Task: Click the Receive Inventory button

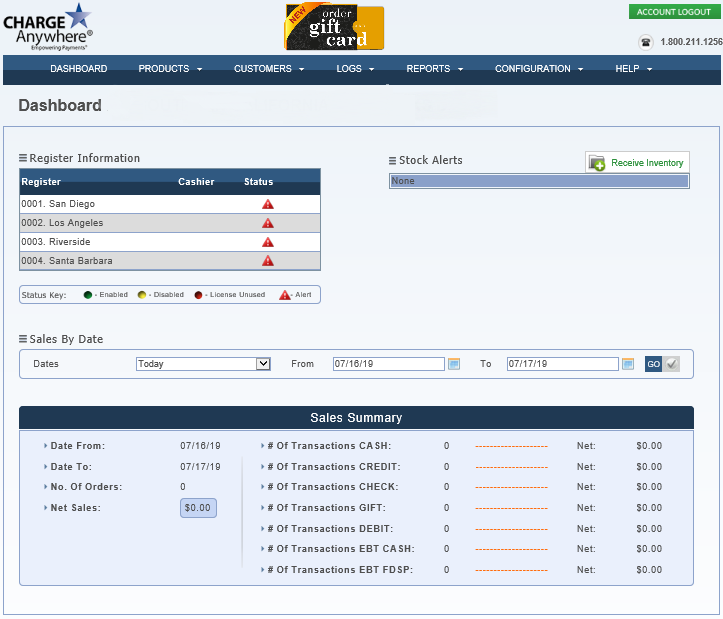Action: [637, 163]
